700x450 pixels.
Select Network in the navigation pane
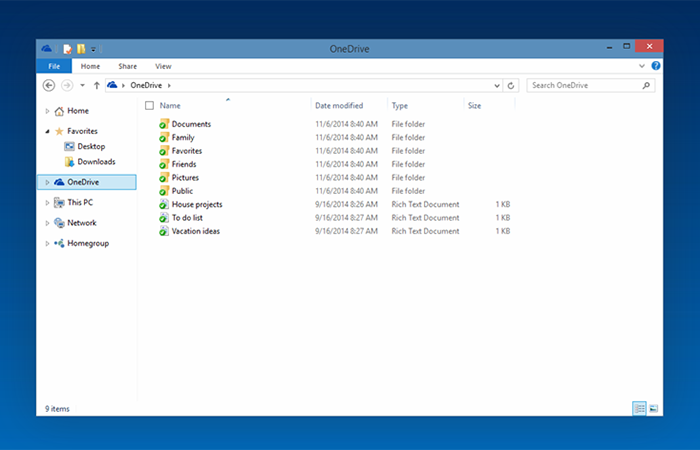(x=82, y=223)
